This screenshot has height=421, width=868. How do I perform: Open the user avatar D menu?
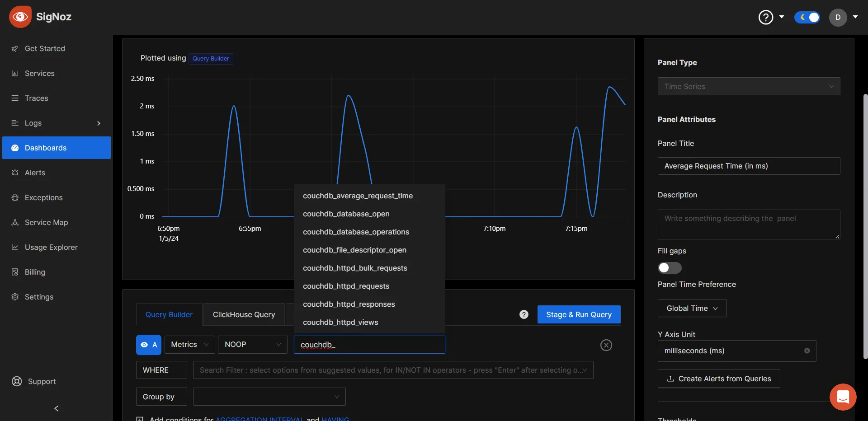(838, 17)
